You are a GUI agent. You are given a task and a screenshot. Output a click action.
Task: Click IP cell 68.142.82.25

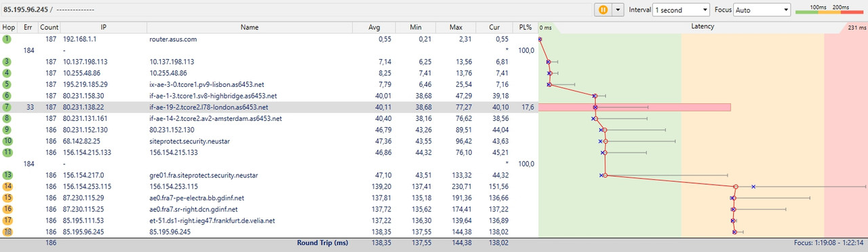tap(81, 141)
